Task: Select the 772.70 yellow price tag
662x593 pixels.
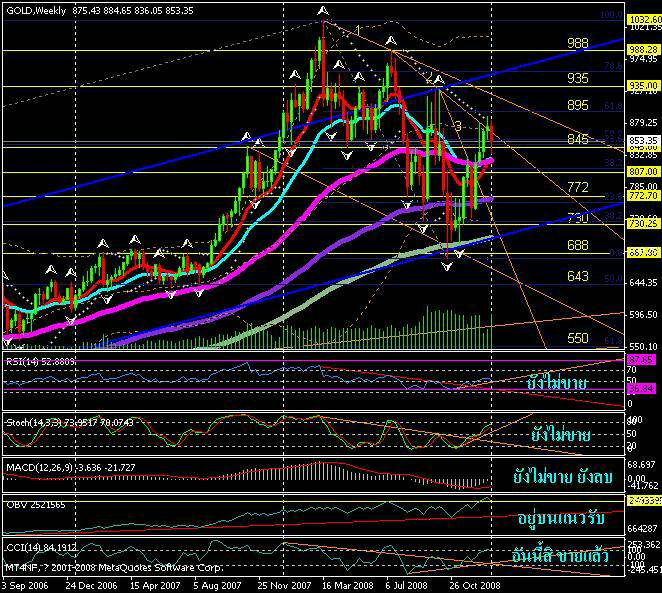Action: [x=640, y=196]
